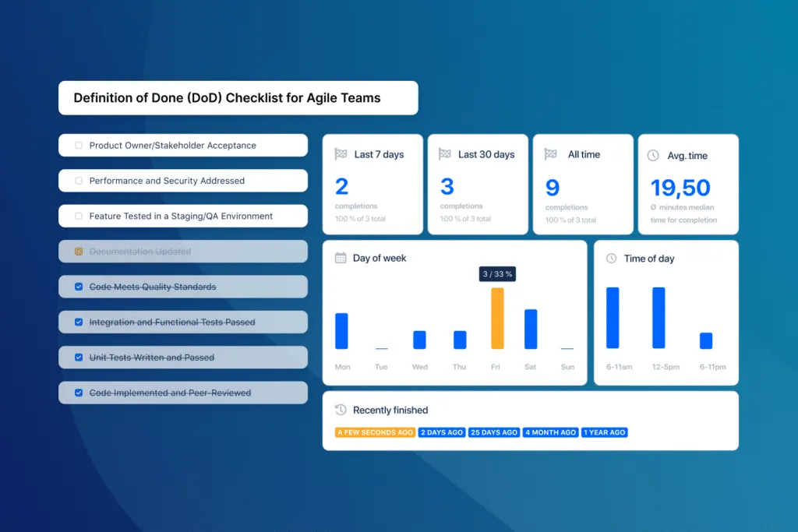This screenshot has width=798, height=532.
Task: Click the Last 30 days value 3
Action: pyautogui.click(x=447, y=187)
